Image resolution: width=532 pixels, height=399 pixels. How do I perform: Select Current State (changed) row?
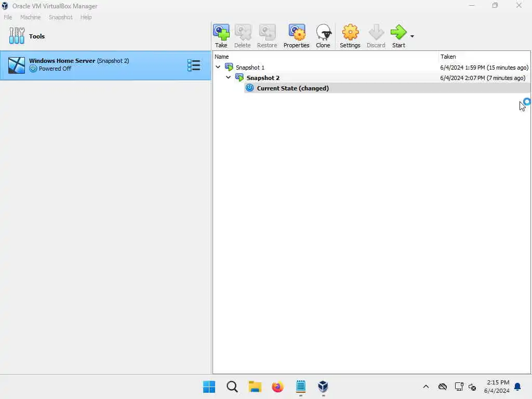coord(387,88)
